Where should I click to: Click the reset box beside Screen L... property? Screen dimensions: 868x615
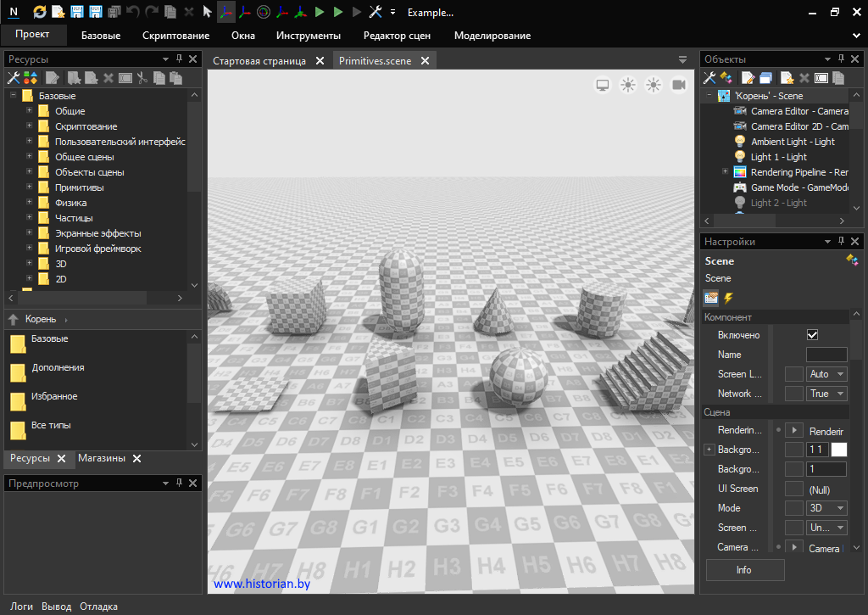pos(793,374)
